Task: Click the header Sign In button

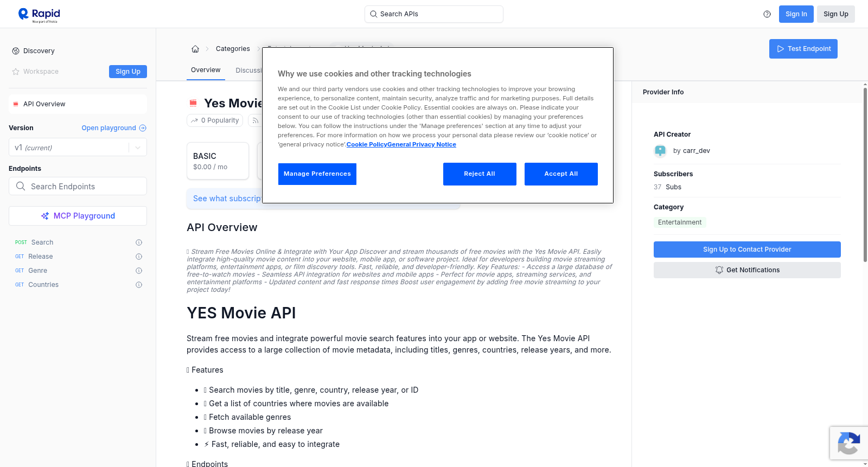Action: [796, 14]
